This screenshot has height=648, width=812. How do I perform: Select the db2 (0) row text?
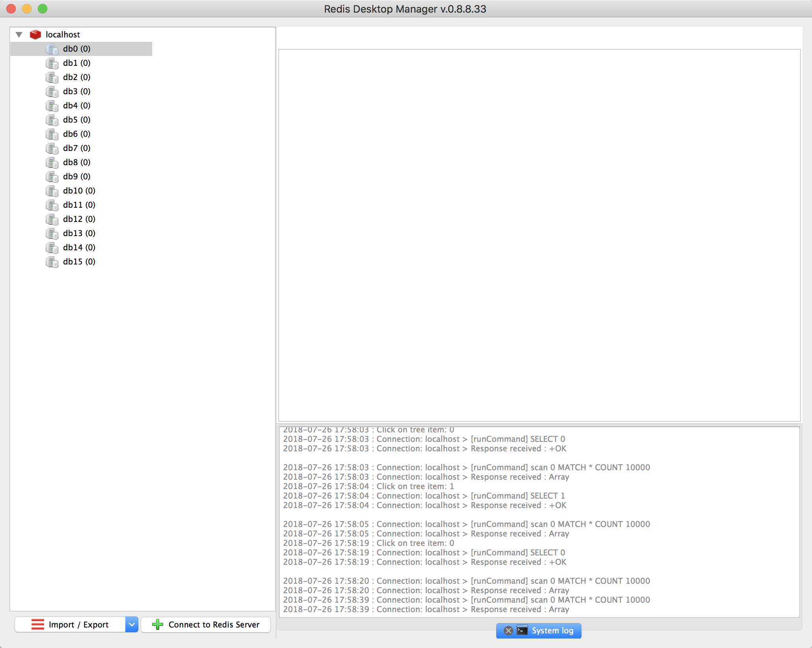pos(77,77)
